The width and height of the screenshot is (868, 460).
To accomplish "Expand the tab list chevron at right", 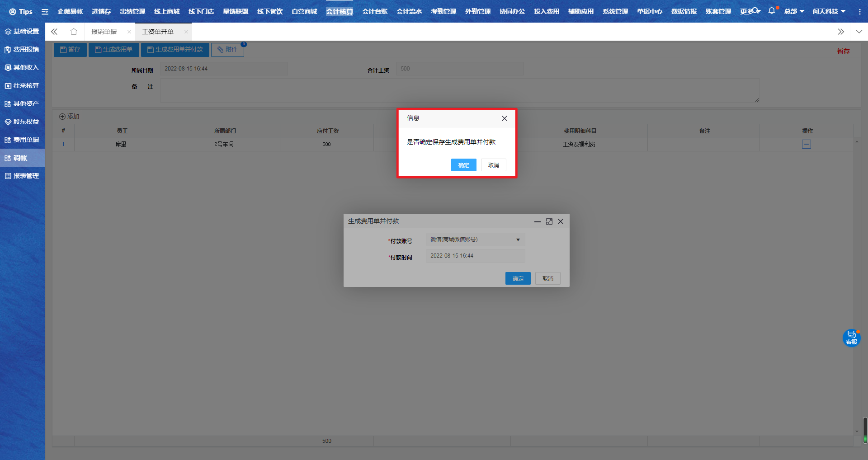I will (859, 32).
